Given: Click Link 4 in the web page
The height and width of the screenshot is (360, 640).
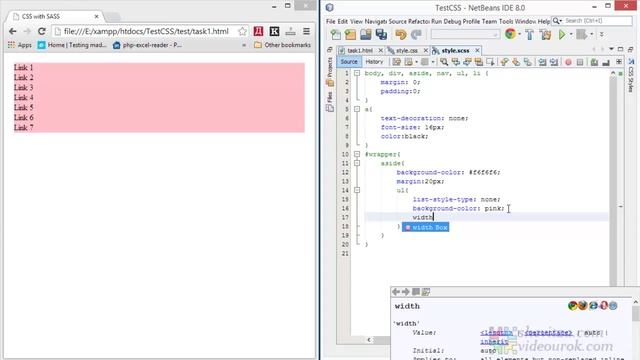Looking at the screenshot, I should tap(23, 98).
